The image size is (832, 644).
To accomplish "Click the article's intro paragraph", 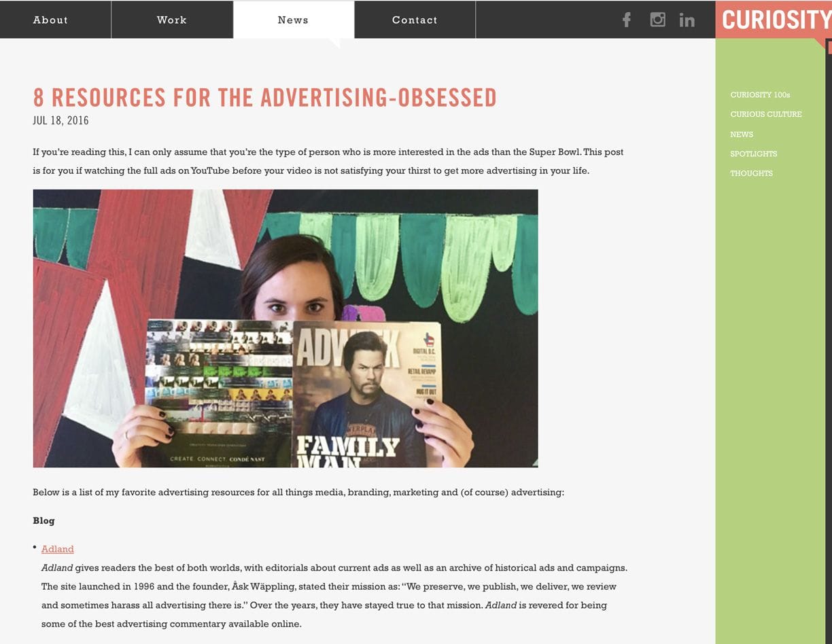I will coord(328,161).
